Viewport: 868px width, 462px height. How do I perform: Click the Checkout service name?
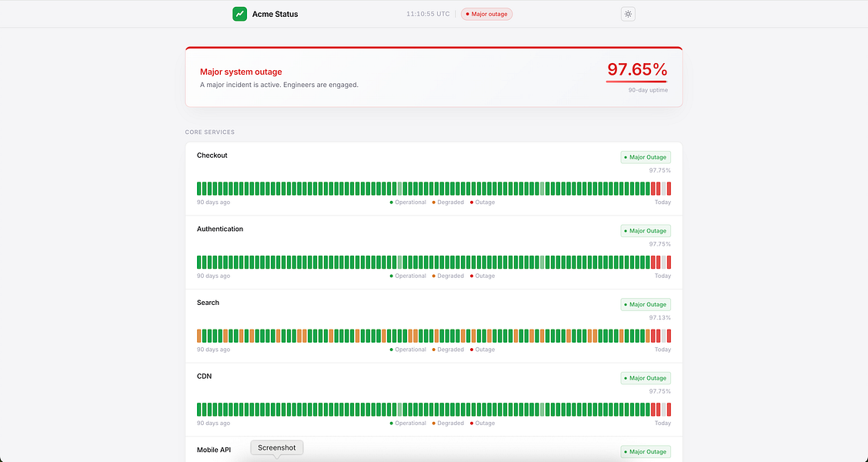click(212, 155)
